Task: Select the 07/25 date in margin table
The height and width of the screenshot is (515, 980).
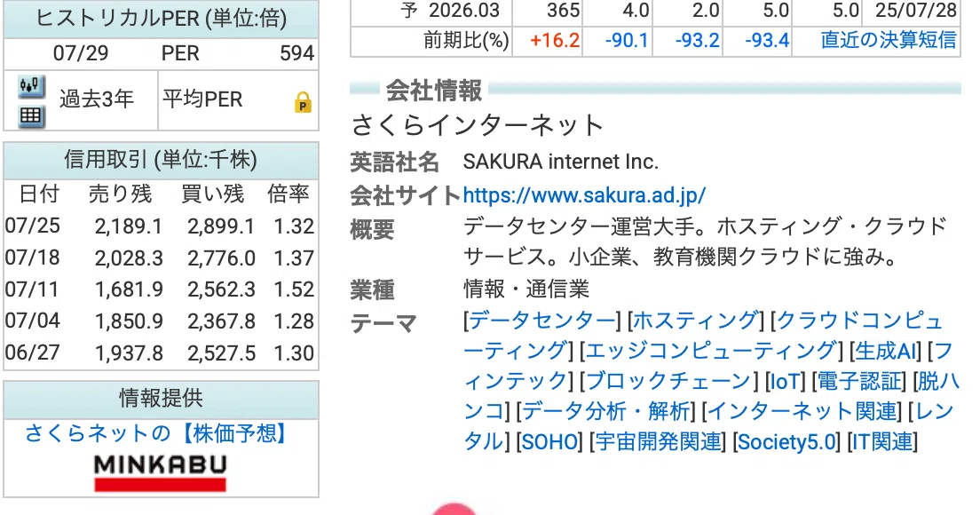Action: tap(33, 226)
